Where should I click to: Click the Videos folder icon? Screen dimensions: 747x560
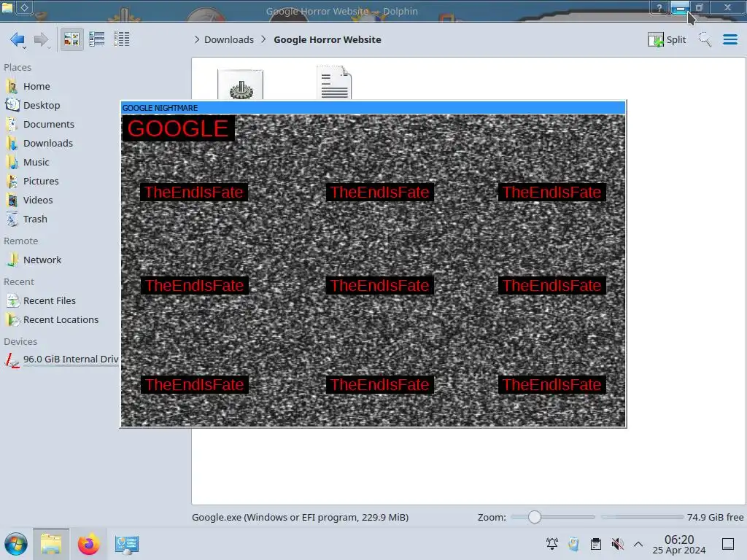click(12, 201)
